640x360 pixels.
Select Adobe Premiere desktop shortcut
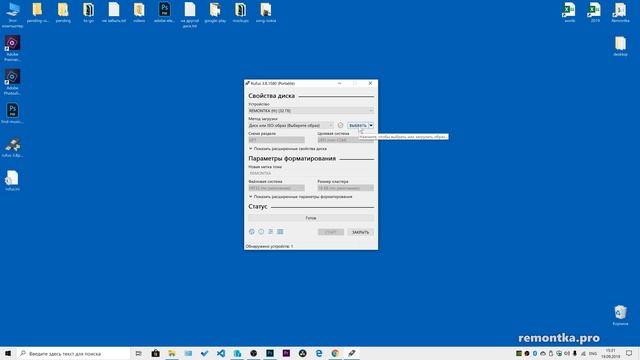click(x=12, y=48)
